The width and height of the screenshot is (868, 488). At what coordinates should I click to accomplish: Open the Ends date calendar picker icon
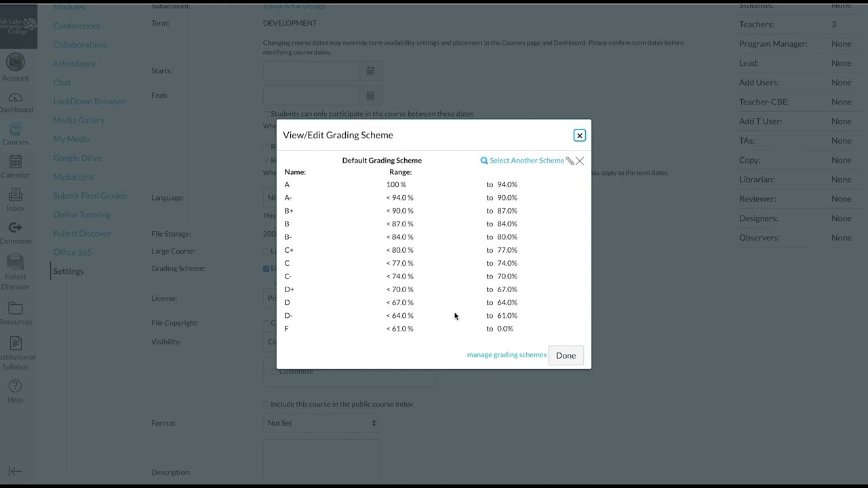point(370,96)
